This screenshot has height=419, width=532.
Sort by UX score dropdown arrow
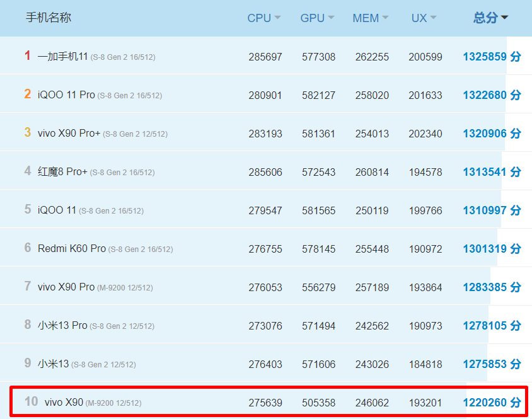(x=433, y=17)
